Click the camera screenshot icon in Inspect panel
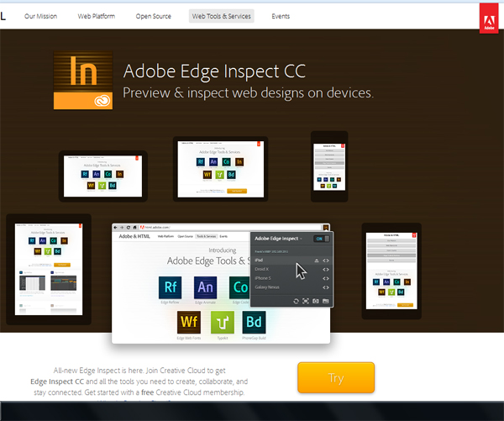Image resolution: width=504 pixels, height=421 pixels. click(x=316, y=301)
